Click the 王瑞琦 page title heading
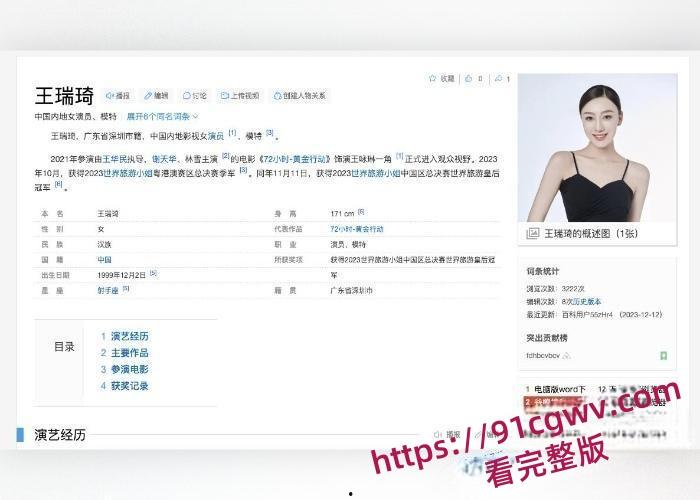The height and width of the screenshot is (500, 700). pos(64,96)
